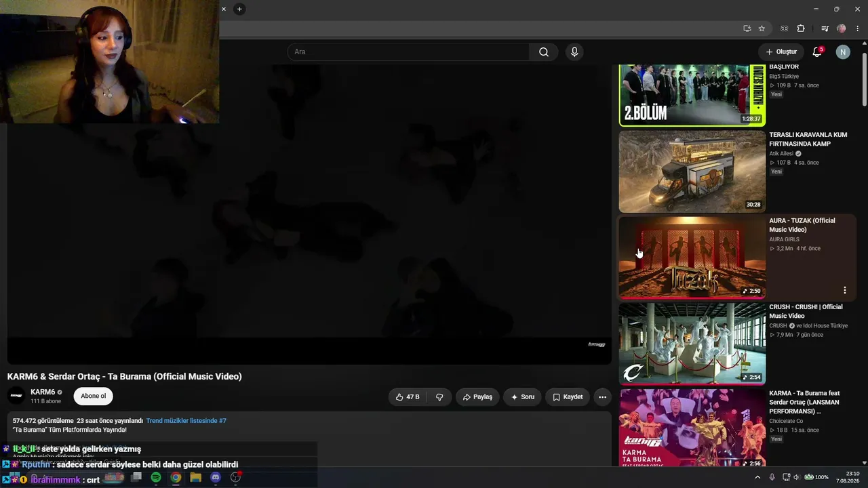Focus the Ara search field
Viewport: 868px width, 488px height.
[x=408, y=52]
